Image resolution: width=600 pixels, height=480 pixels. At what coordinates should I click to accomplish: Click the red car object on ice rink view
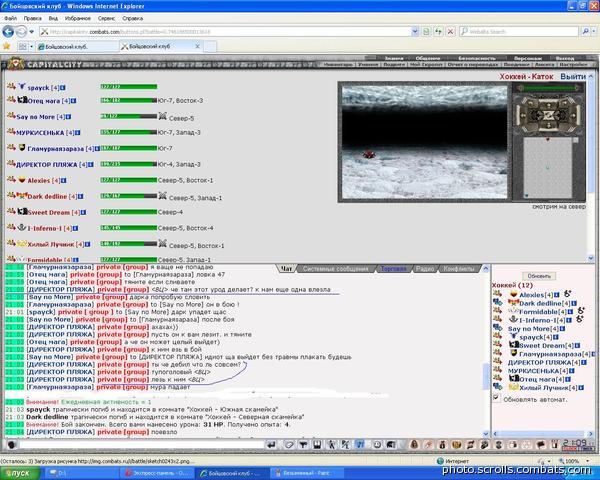pos(368,154)
